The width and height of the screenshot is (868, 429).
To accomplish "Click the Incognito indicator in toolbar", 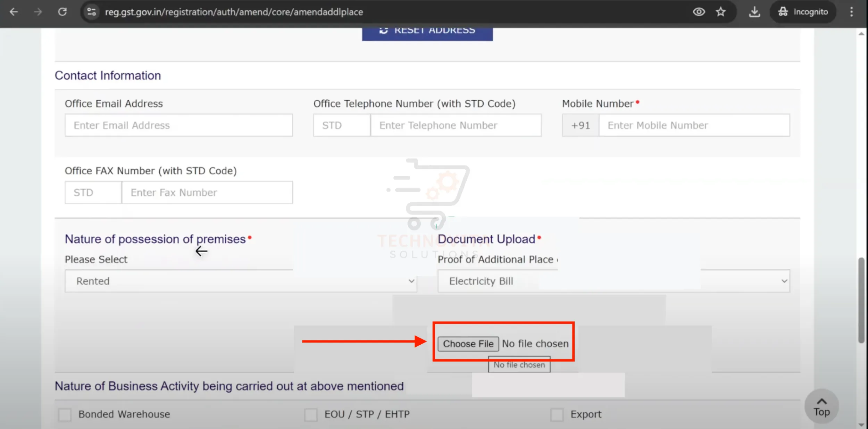I will (x=803, y=12).
